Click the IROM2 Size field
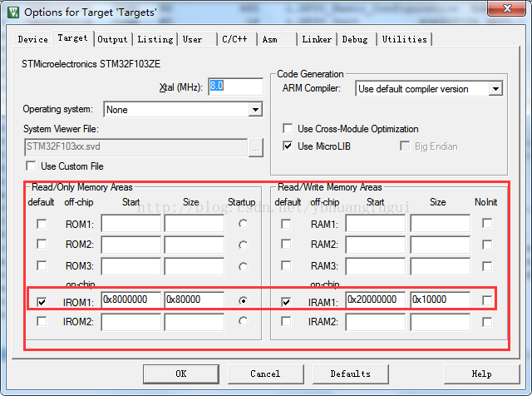 tap(195, 322)
